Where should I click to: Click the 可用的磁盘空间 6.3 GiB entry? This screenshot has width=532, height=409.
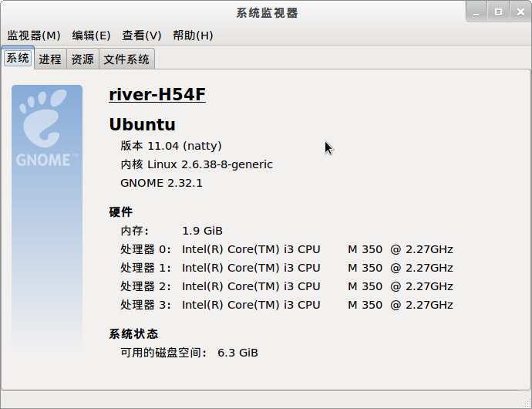point(189,353)
